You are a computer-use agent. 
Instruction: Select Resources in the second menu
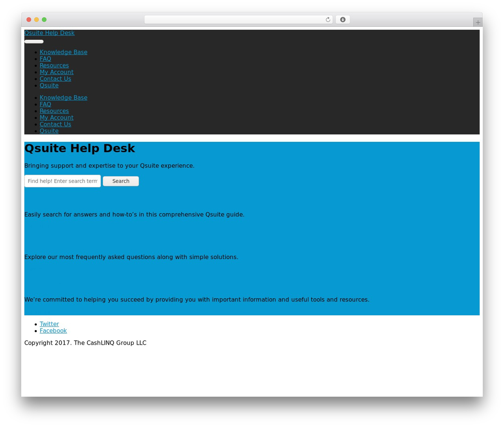tap(54, 111)
